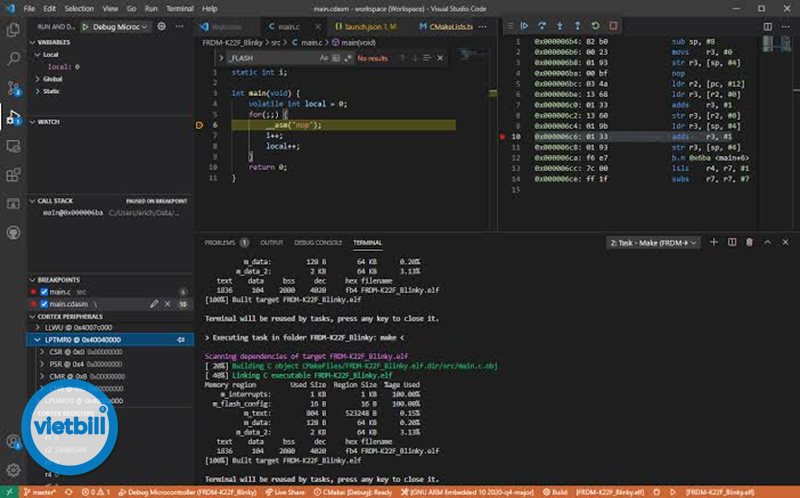Toggle Find in Selection option
The image size is (800, 498).
[427, 58]
